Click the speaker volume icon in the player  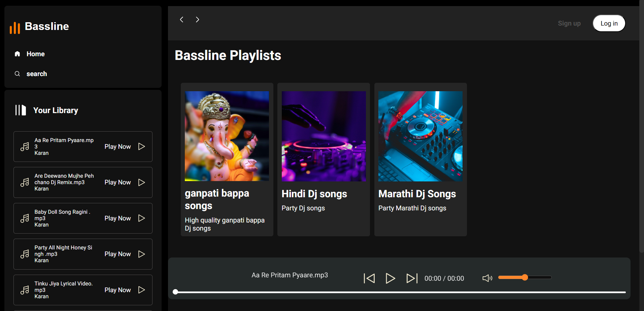[x=487, y=278]
